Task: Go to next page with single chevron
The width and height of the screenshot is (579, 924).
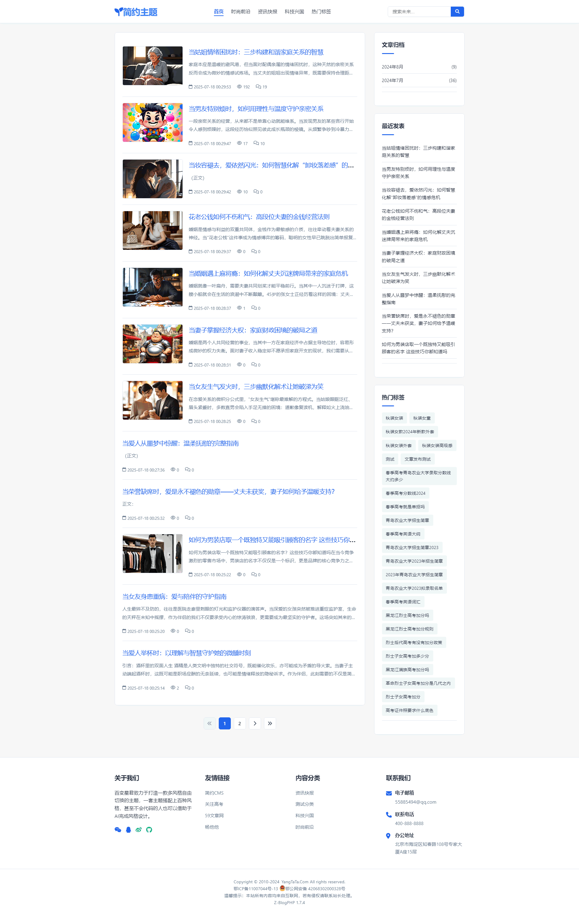Action: (x=255, y=723)
